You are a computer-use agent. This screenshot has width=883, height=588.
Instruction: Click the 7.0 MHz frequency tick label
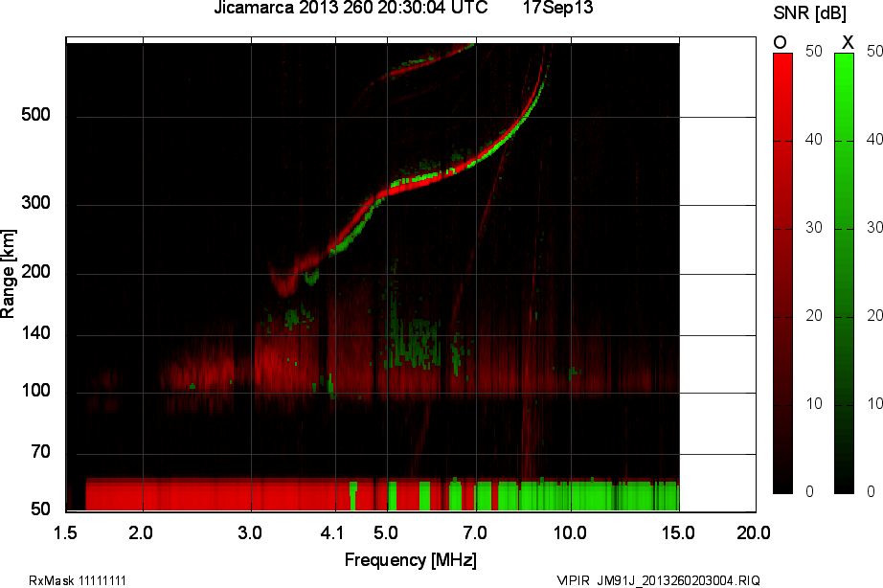tap(475, 532)
